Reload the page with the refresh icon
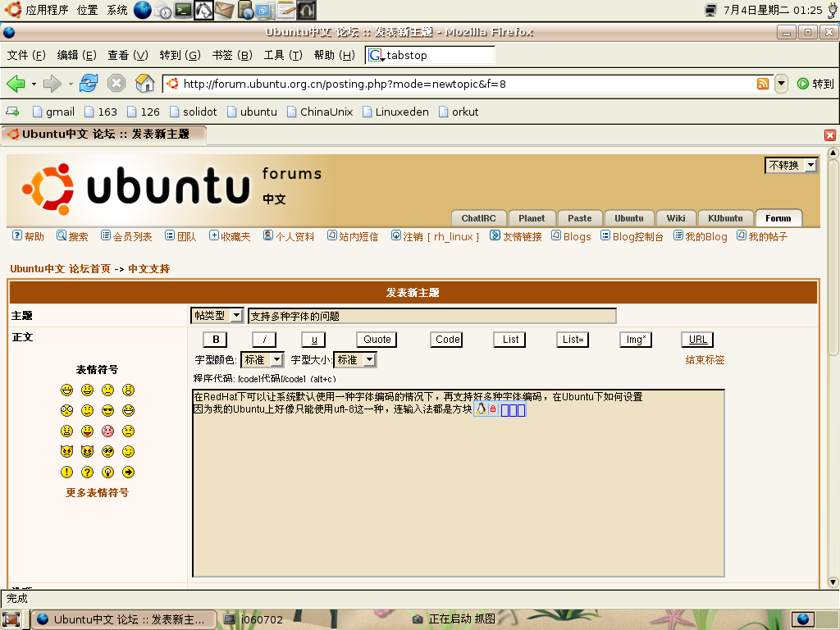The height and width of the screenshot is (630, 840). click(x=89, y=84)
